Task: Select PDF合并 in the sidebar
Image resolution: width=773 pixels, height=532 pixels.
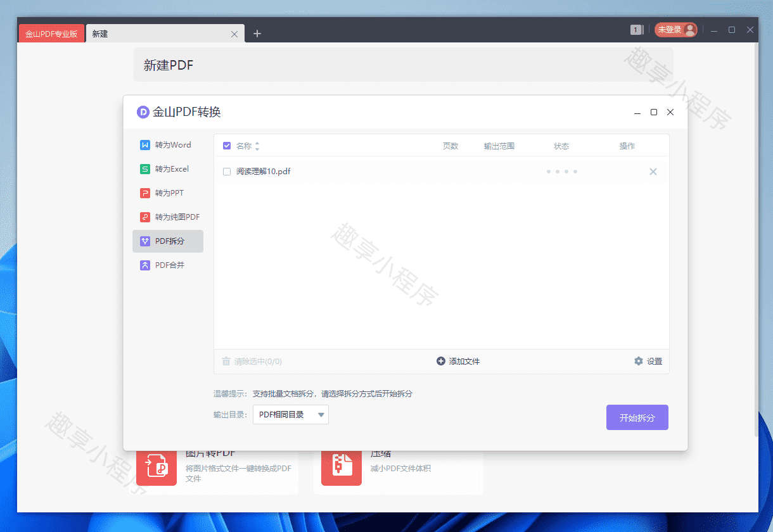Action: pos(168,265)
